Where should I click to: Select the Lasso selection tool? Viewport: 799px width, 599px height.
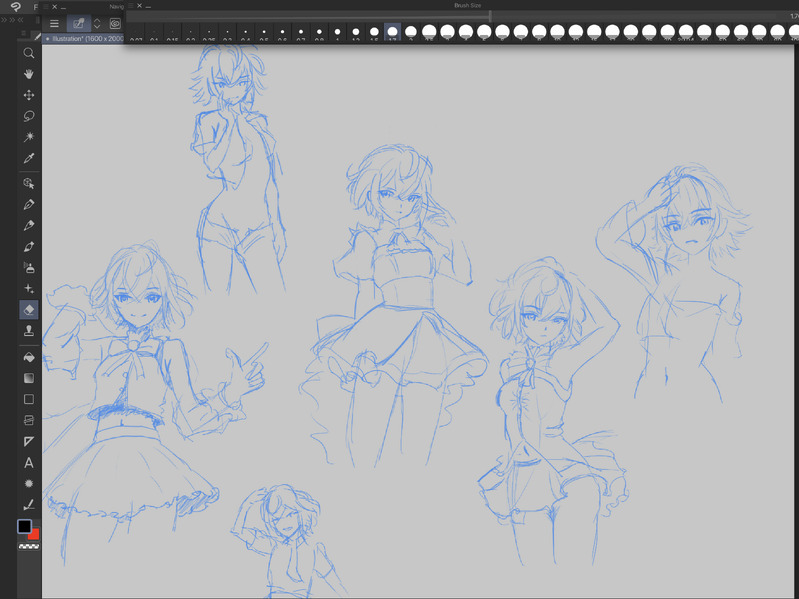[29, 116]
